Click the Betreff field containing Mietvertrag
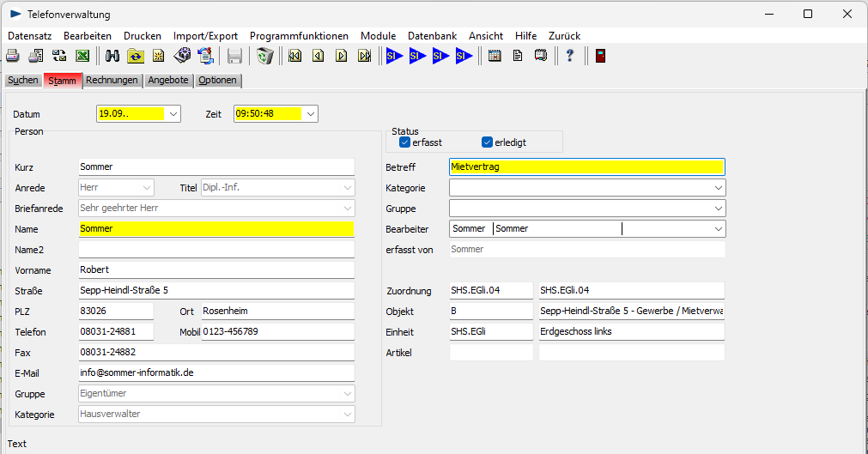Viewport: 868px width, 454px height. tap(586, 167)
